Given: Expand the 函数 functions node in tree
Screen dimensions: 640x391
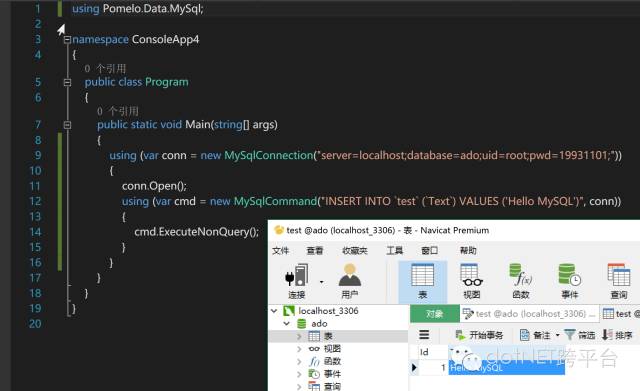Looking at the screenshot, I should pyautogui.click(x=299, y=362).
